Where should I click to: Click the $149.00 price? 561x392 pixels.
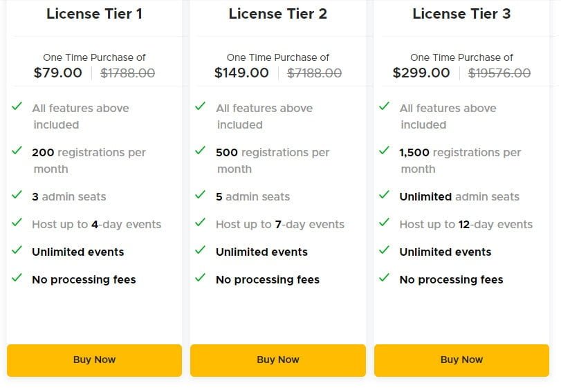(x=241, y=73)
